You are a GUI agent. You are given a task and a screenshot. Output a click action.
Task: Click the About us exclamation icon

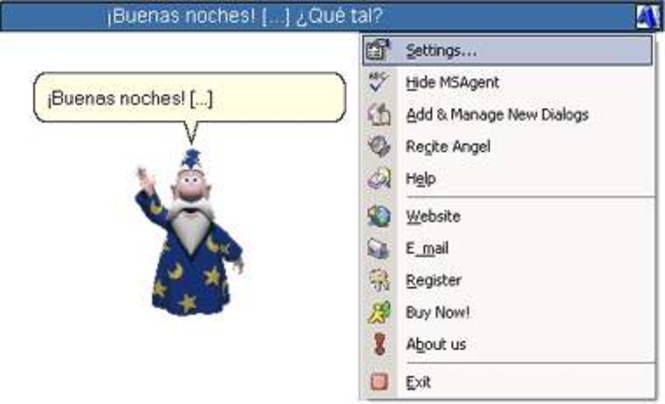[380, 344]
